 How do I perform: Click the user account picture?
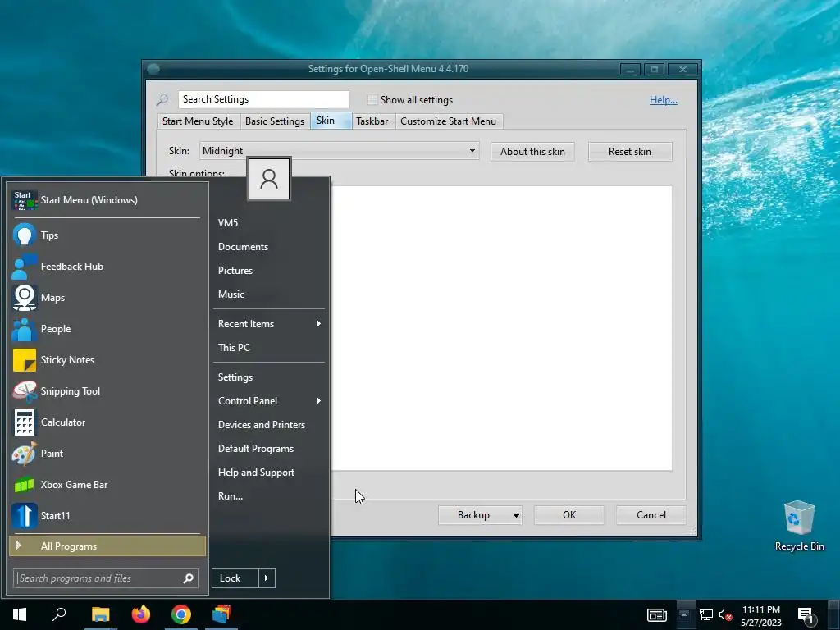click(269, 178)
